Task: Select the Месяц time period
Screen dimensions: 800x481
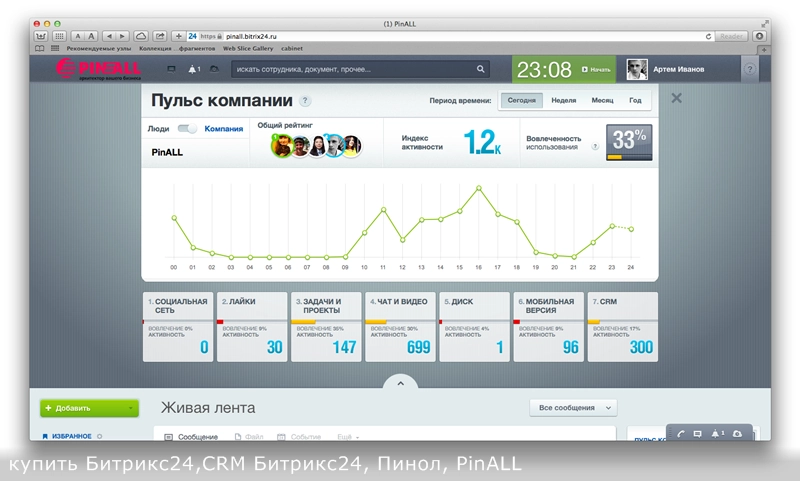Action: pyautogui.click(x=602, y=100)
